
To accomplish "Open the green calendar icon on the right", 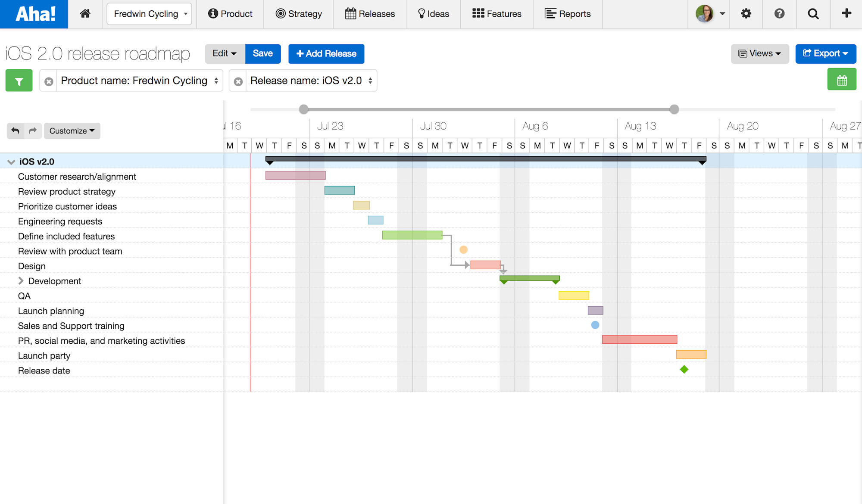I will point(842,79).
